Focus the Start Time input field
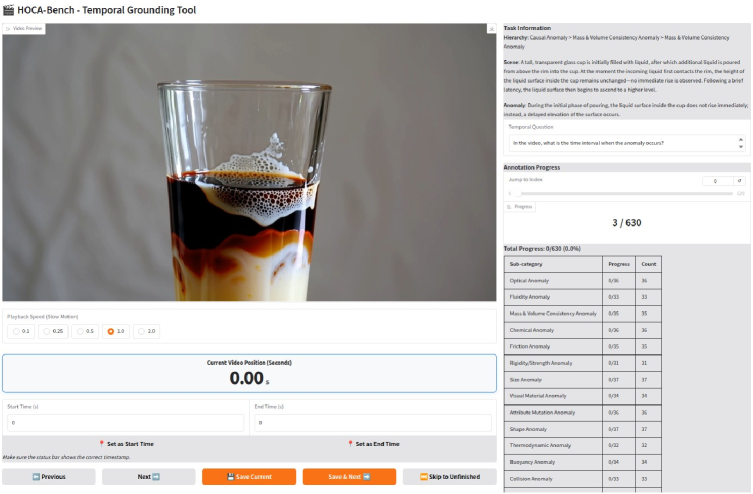The image size is (753, 494). 125,423
